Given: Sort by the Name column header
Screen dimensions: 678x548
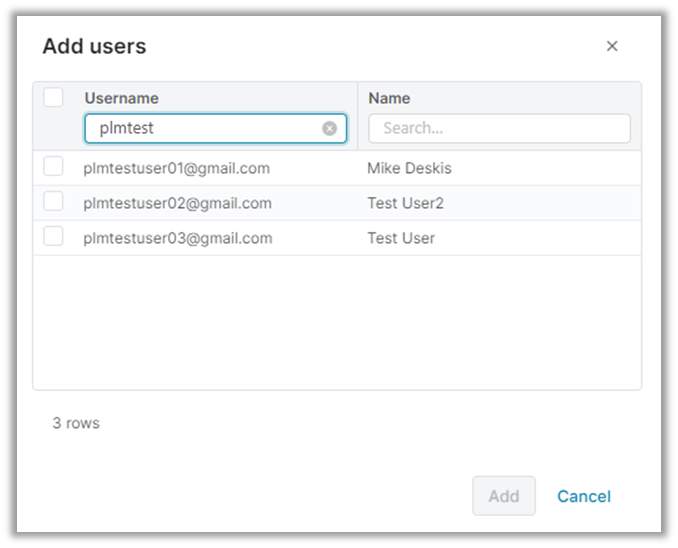Looking at the screenshot, I should (389, 98).
